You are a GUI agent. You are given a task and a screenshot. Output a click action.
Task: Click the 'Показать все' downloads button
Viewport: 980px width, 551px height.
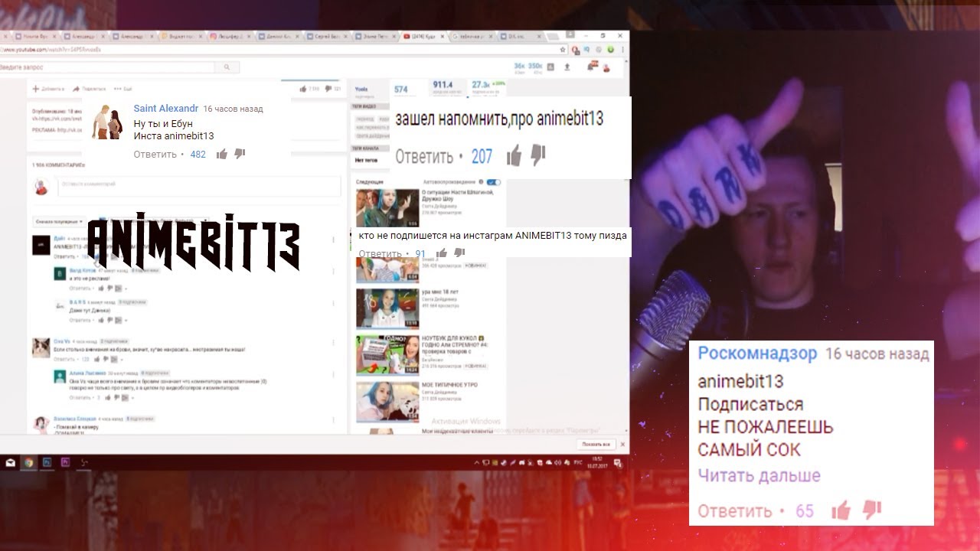pos(596,444)
